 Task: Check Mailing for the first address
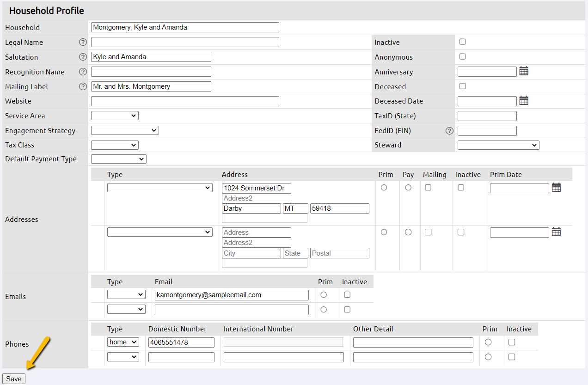click(x=428, y=187)
